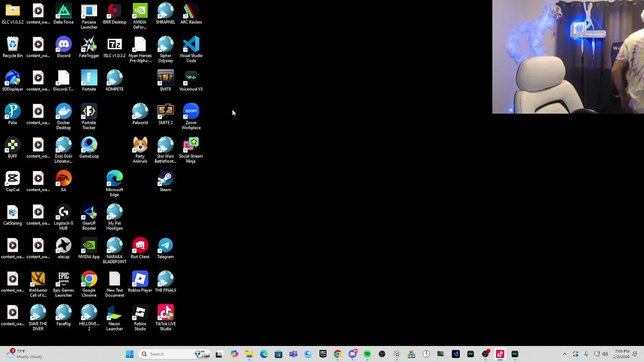Select the Docker Desktop shortcut
The image size is (644, 362).
pos(63,117)
